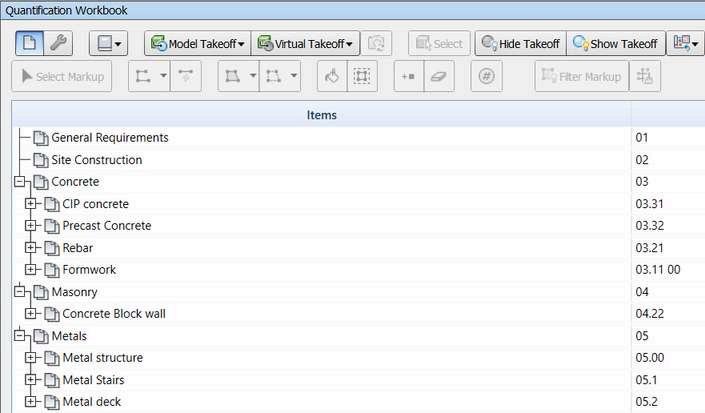Click the Add Vertex tool

(x=408, y=76)
